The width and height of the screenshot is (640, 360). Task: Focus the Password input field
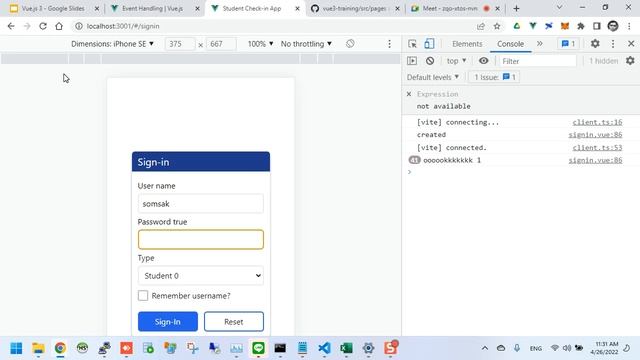pos(200,240)
